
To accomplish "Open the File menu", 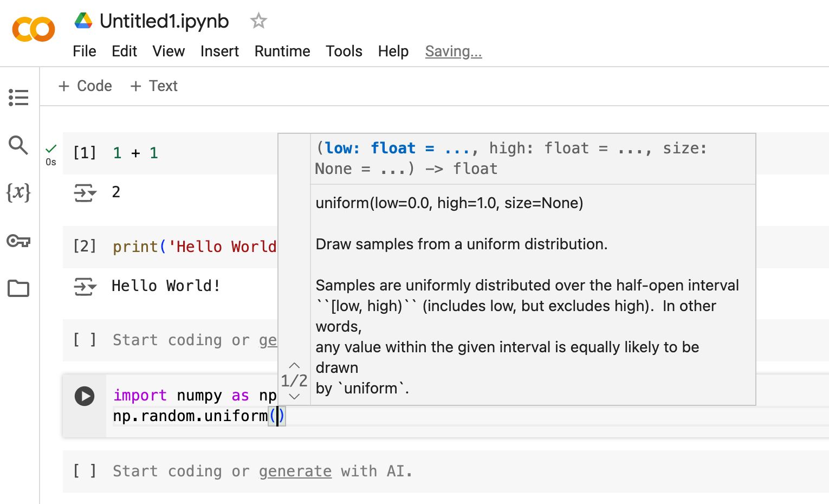I will click(85, 51).
